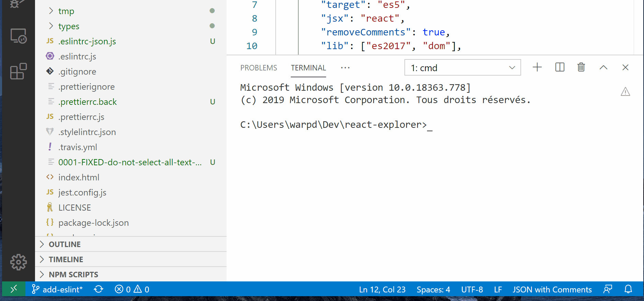Viewport: 644px width, 301px height.
Task: Select language mode JSON with Comments
Action: (x=552, y=290)
